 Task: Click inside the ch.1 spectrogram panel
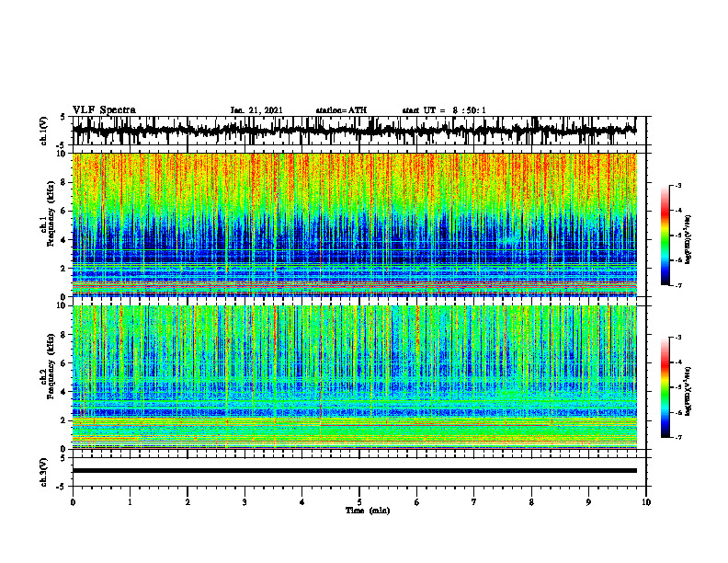pyautogui.click(x=354, y=224)
